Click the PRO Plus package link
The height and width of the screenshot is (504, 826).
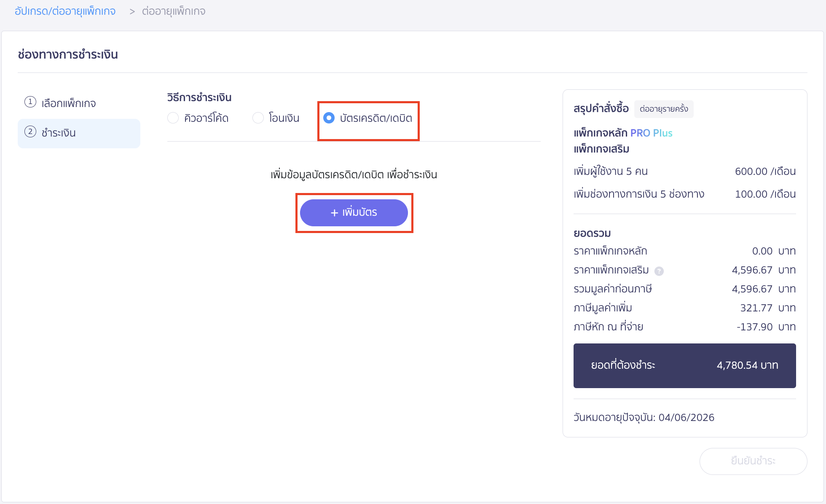[x=651, y=133]
